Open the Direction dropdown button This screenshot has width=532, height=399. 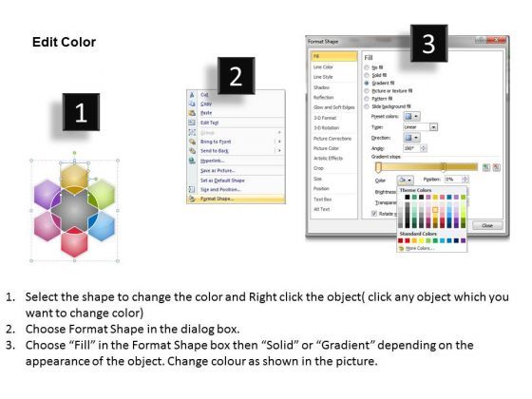[x=412, y=138]
